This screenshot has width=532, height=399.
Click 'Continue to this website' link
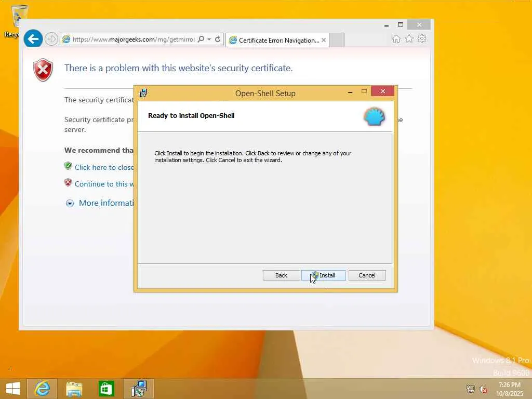pyautogui.click(x=104, y=184)
